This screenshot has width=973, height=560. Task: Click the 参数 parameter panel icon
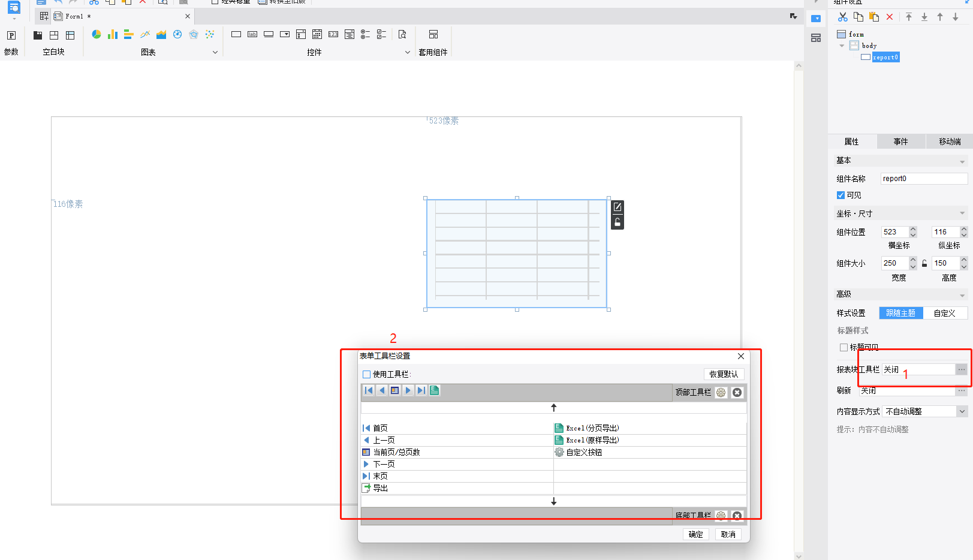[x=11, y=35]
